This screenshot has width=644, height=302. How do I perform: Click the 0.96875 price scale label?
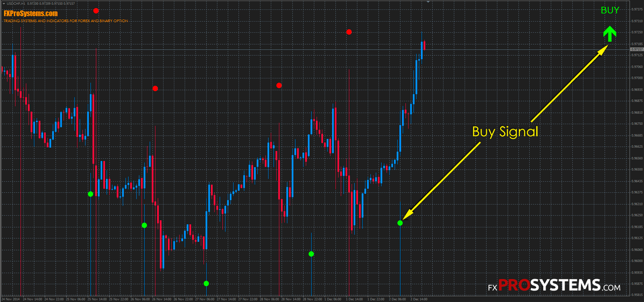tap(637, 101)
